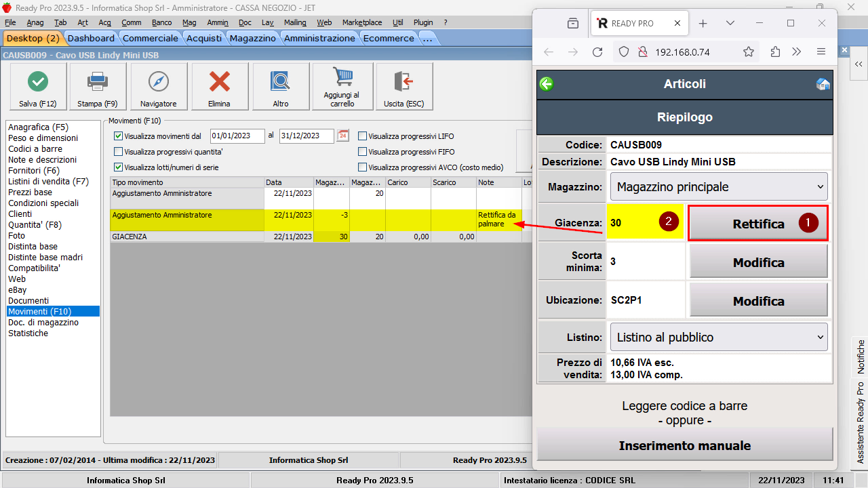Click the Elimina red X icon

click(x=219, y=82)
